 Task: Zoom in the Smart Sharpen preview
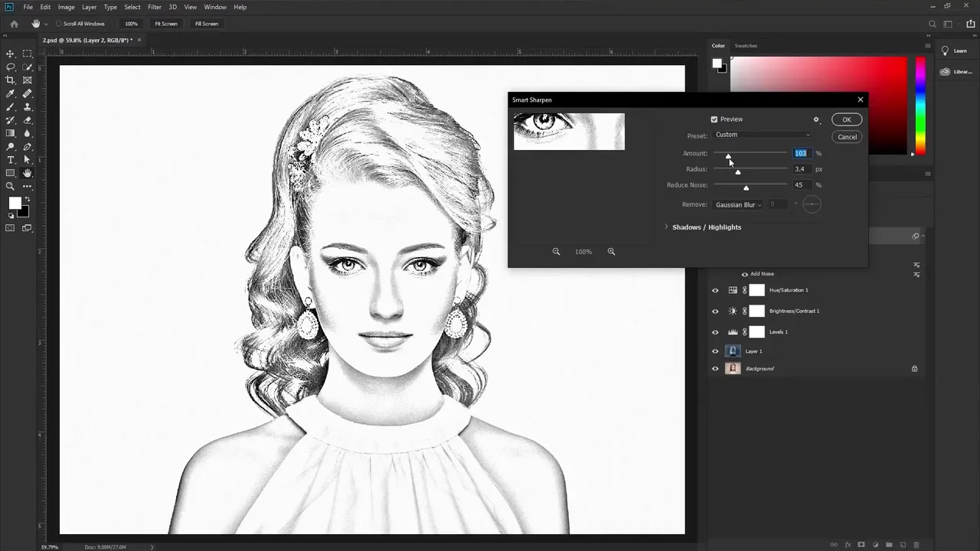611,252
